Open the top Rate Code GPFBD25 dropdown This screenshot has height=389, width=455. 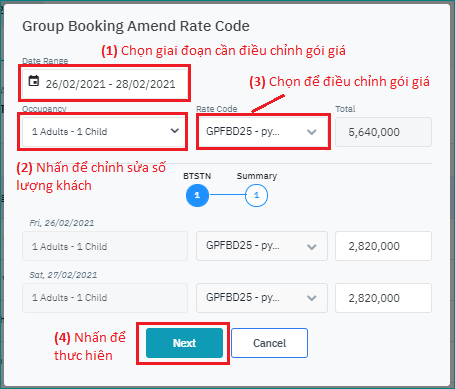[262, 132]
